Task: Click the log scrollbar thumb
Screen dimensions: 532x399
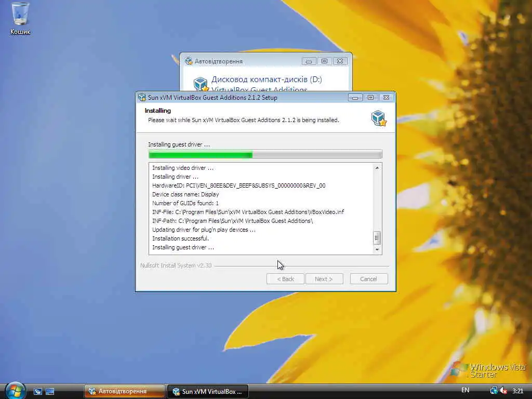Action: click(x=377, y=238)
